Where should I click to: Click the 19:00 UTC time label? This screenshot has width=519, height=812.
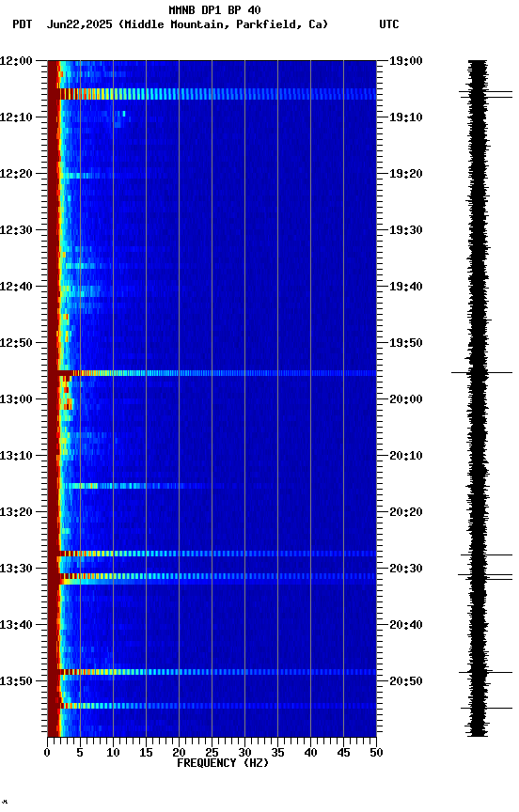click(406, 60)
